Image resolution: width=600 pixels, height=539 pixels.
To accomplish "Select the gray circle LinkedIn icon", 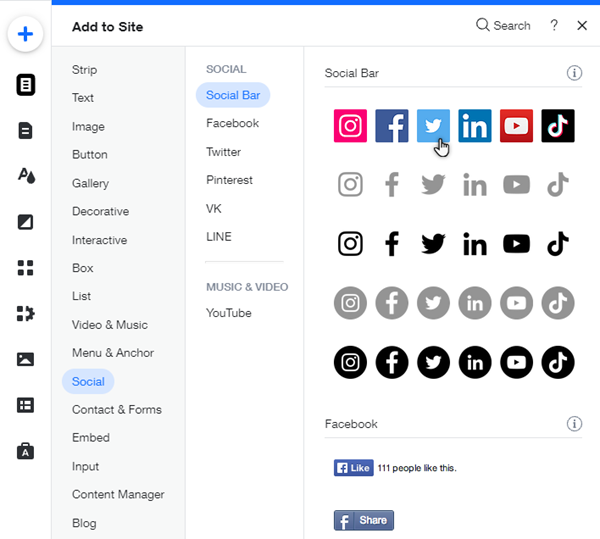I will point(475,303).
